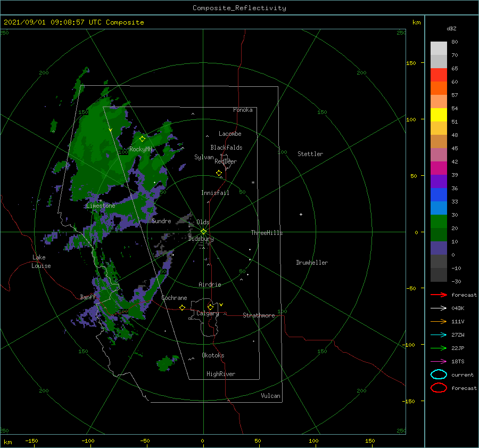Screen dimensions: 479x448
Task: Click the Banff label
Action: 88,297
